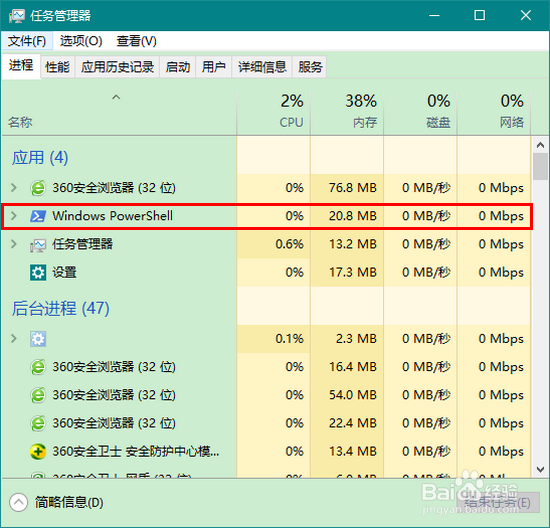Switch to the 进程 tab

[x=21, y=66]
